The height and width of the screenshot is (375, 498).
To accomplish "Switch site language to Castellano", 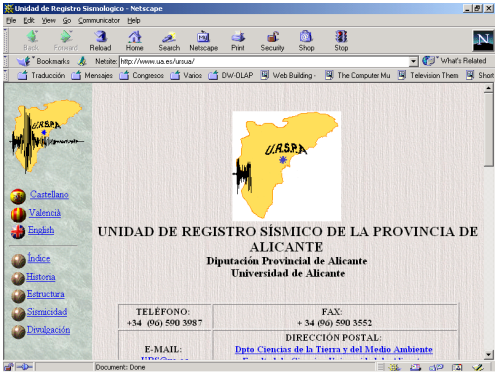I will pos(49,194).
